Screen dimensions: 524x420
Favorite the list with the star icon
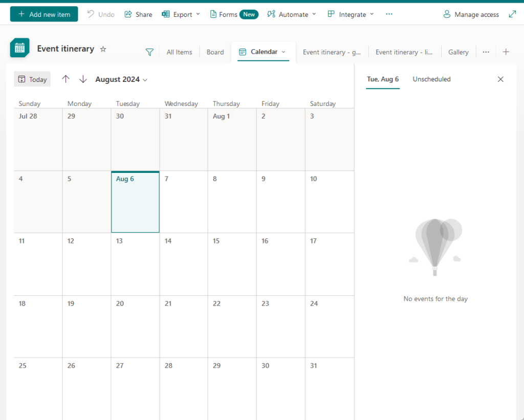pyautogui.click(x=103, y=49)
